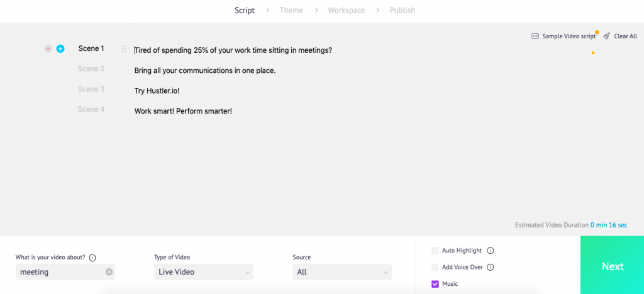Show info for Add Voice Over
644x294 pixels.
[491, 268]
